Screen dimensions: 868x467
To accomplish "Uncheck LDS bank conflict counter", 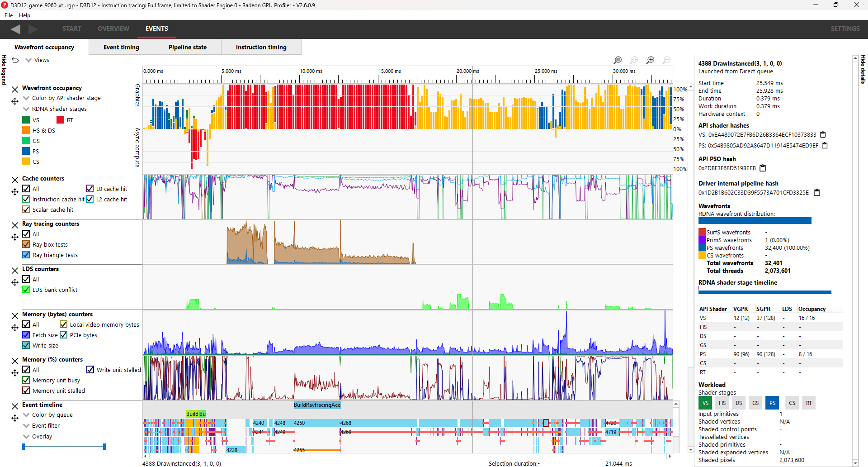I will (x=26, y=290).
